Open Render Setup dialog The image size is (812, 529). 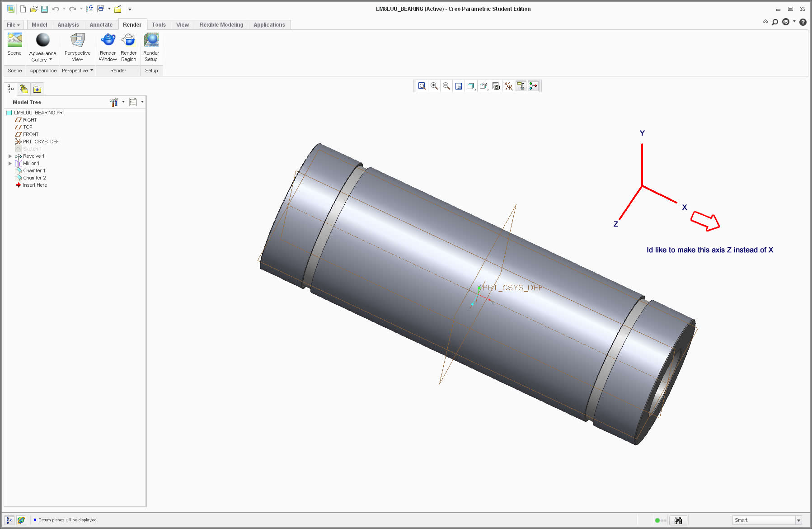(x=151, y=47)
